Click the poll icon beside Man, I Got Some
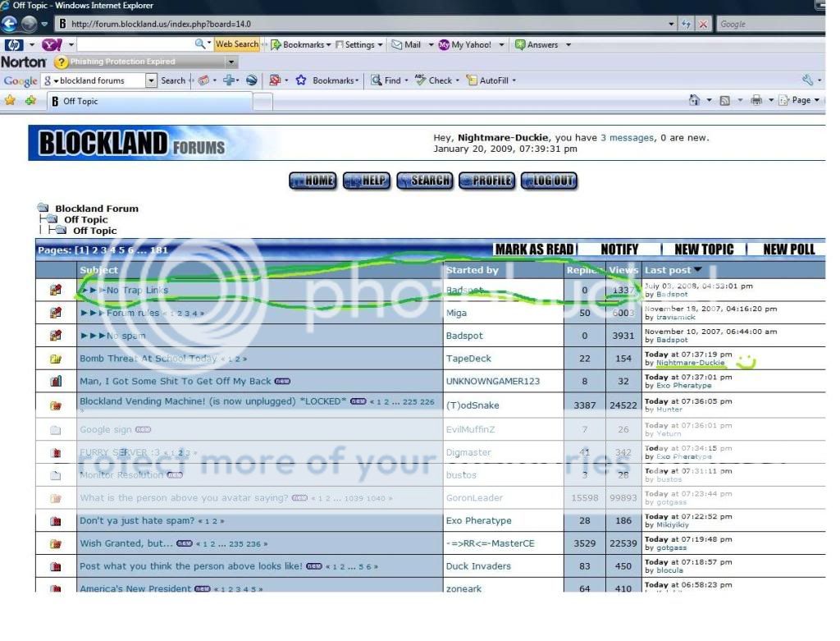The height and width of the screenshot is (641, 840). (56, 382)
